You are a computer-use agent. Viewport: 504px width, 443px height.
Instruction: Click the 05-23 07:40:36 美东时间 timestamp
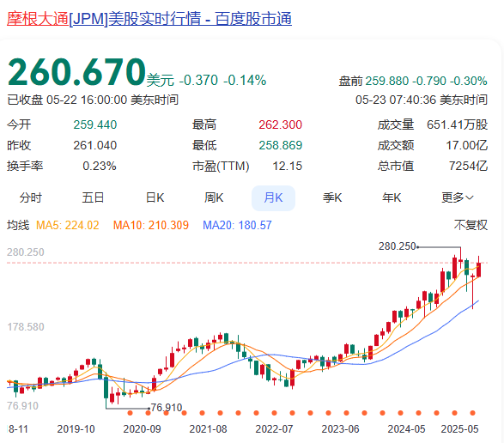[422, 100]
